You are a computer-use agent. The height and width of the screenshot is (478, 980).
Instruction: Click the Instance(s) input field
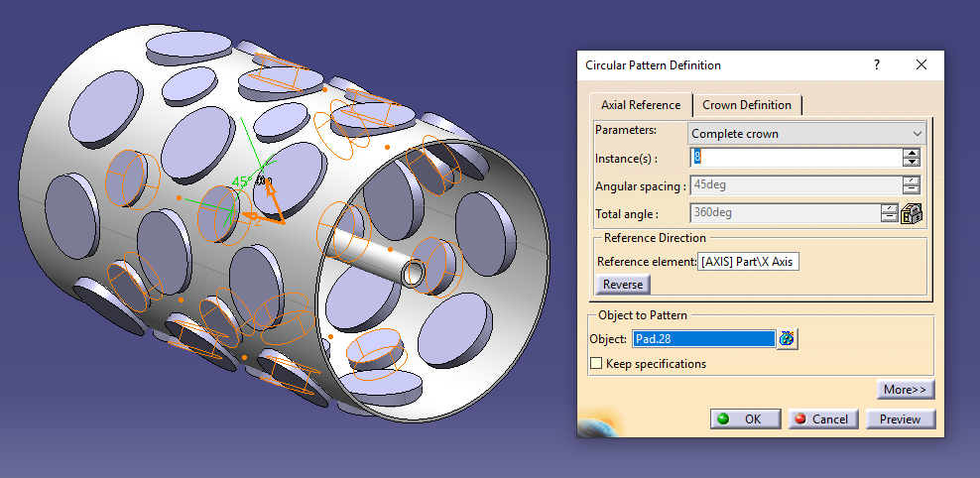(x=795, y=158)
